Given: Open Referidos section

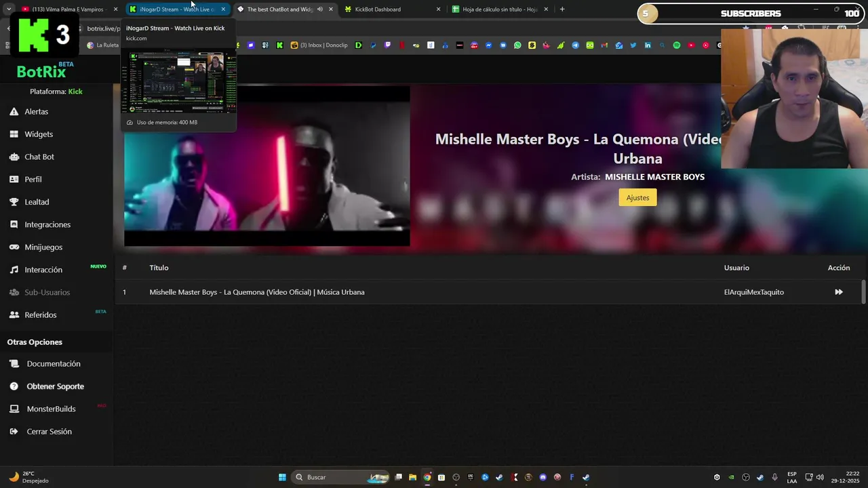Looking at the screenshot, I should pos(41,314).
